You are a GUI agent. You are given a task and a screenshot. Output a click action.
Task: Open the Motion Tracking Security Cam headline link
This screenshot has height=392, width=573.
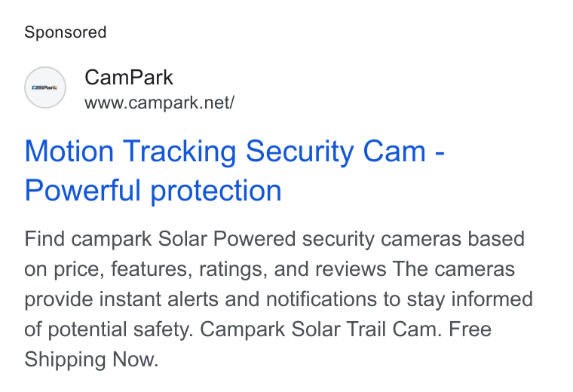click(x=234, y=170)
